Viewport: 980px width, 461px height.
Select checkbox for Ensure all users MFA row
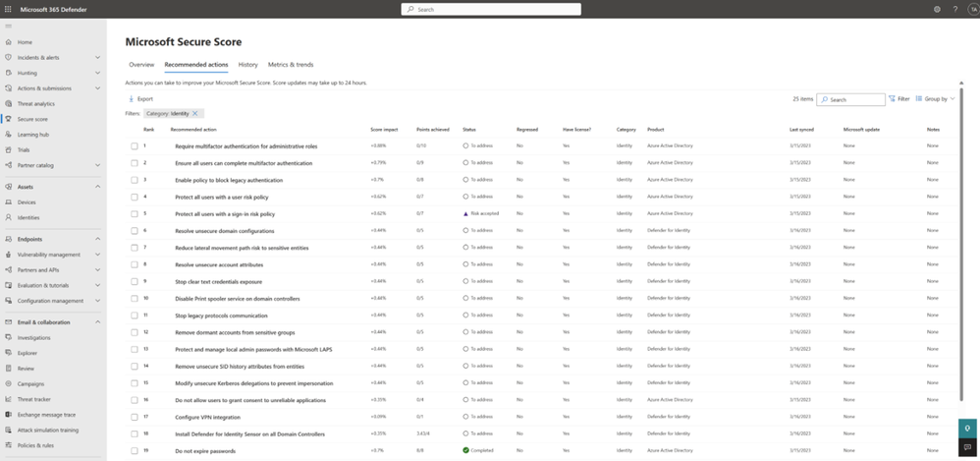coord(135,162)
